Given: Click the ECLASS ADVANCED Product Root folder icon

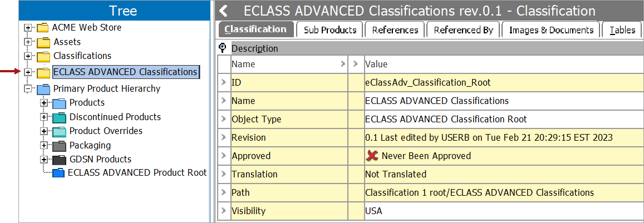Looking at the screenshot, I should click(x=59, y=173).
